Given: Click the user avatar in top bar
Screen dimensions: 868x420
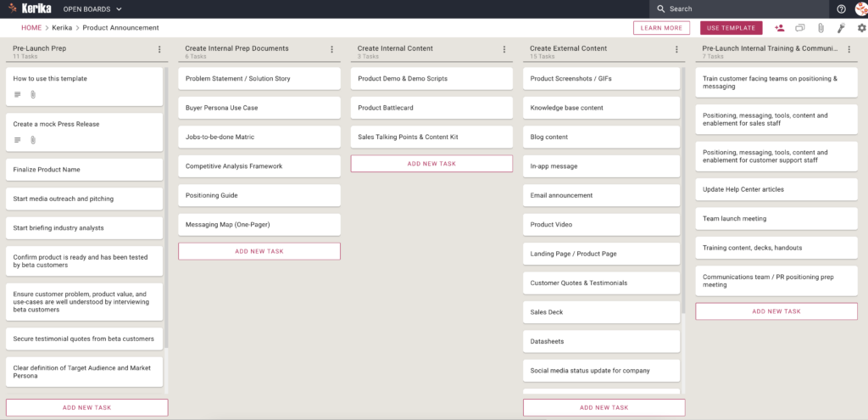Looking at the screenshot, I should [x=861, y=8].
